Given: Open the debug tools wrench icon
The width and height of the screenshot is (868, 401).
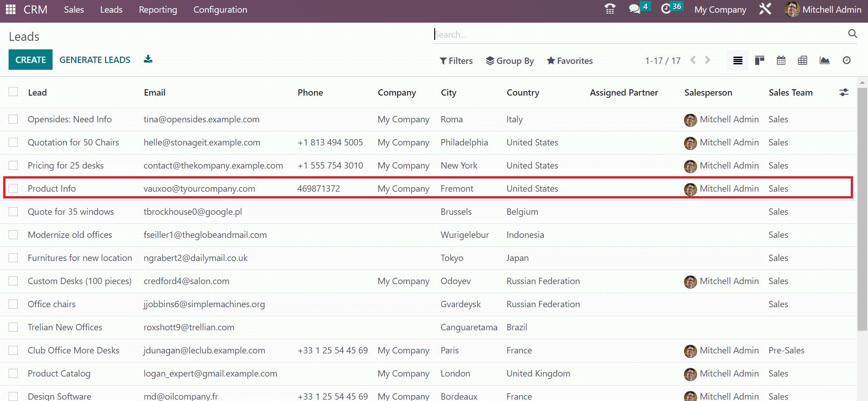Looking at the screenshot, I should [x=765, y=9].
